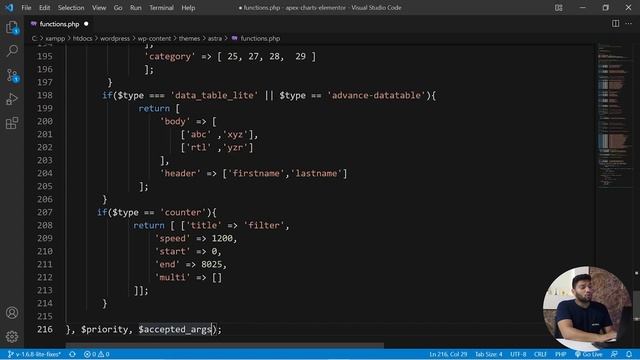The width and height of the screenshot is (640, 360).
Task: Open the Search view in activity bar
Action: coord(12,51)
